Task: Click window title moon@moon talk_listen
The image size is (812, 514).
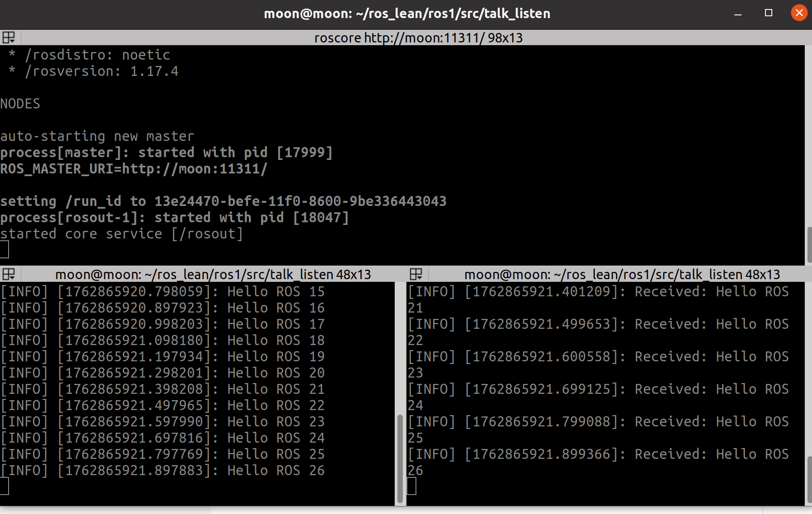Action: 407,14
